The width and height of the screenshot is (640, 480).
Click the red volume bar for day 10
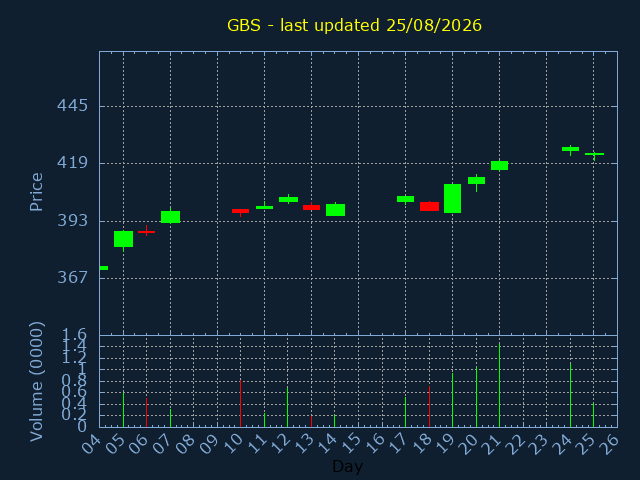(x=240, y=404)
